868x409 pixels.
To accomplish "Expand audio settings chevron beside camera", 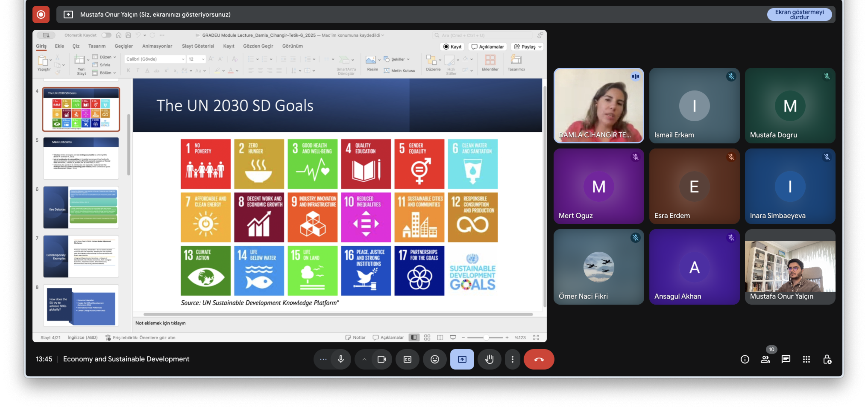I will pyautogui.click(x=364, y=359).
